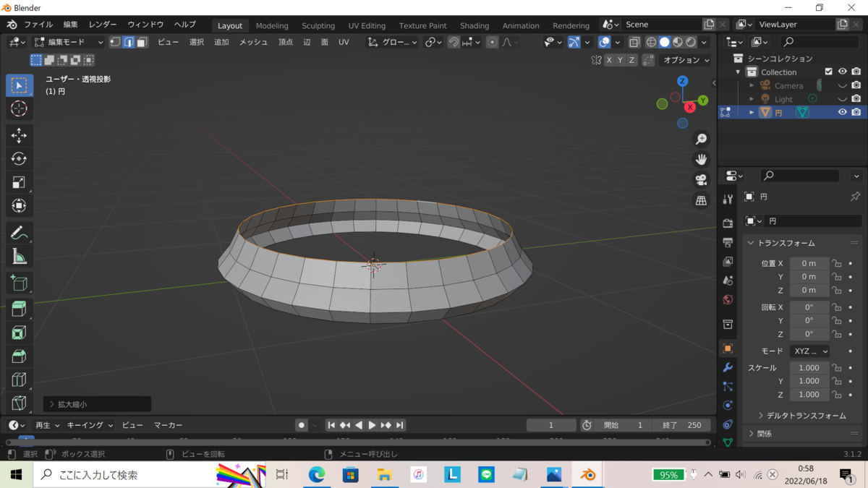The height and width of the screenshot is (488, 868).
Task: Toggle camera view in viewport gizmo
Action: click(x=701, y=180)
